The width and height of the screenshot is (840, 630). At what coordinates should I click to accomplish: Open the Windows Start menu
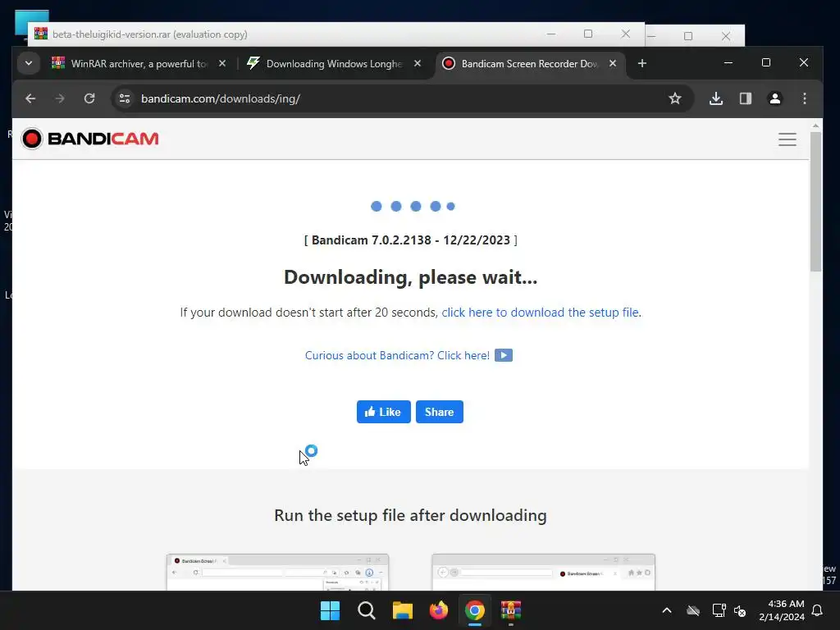[330, 610]
